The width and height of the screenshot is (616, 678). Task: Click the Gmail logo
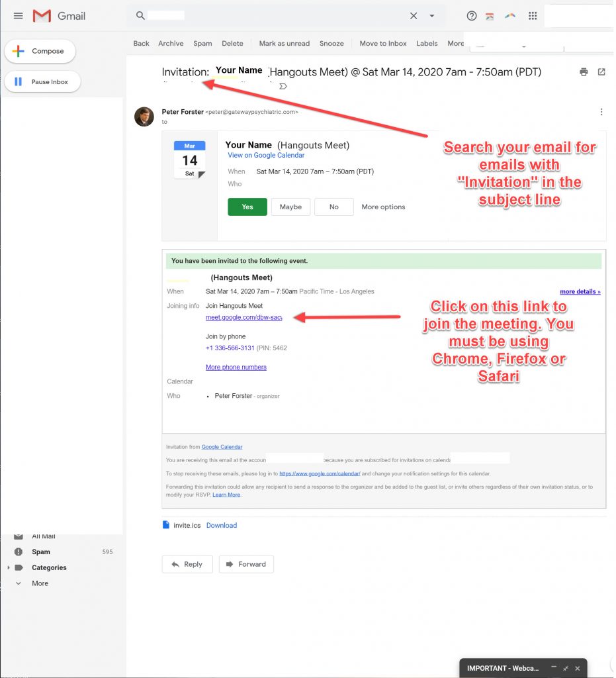coord(59,16)
